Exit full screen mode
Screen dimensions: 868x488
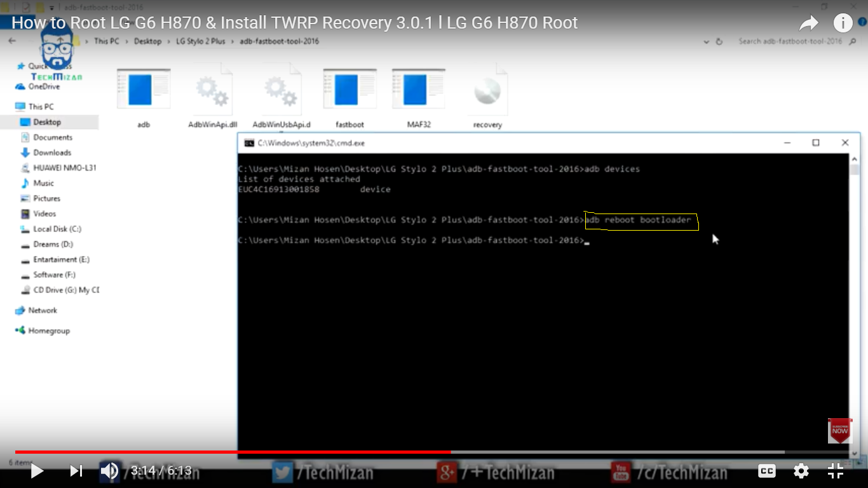[836, 471]
